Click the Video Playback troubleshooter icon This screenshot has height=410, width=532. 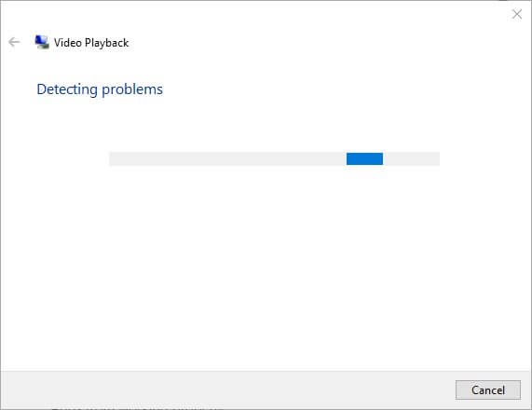(42, 42)
